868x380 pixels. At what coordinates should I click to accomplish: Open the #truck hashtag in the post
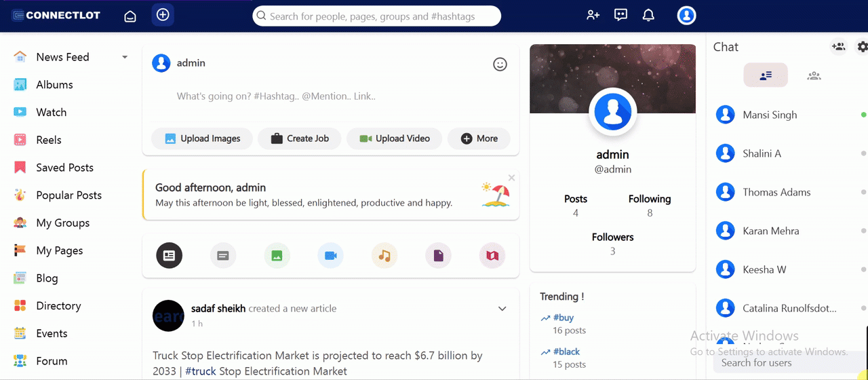coord(201,371)
